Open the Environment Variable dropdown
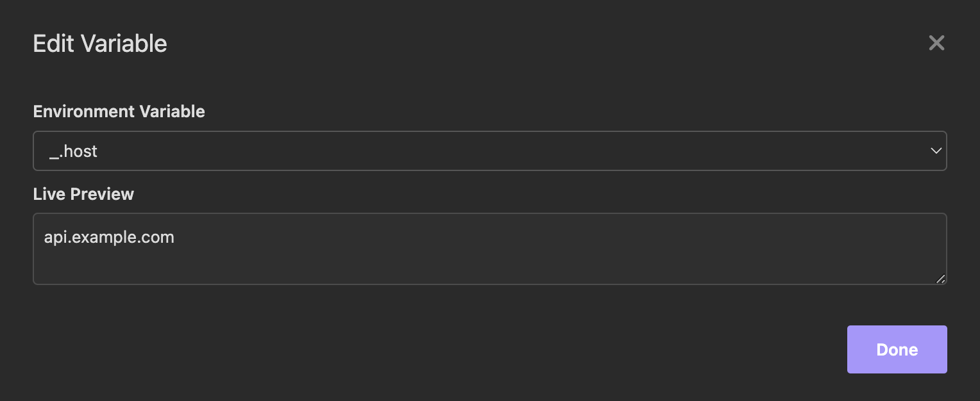Viewport: 980px width, 401px height. coord(489,151)
